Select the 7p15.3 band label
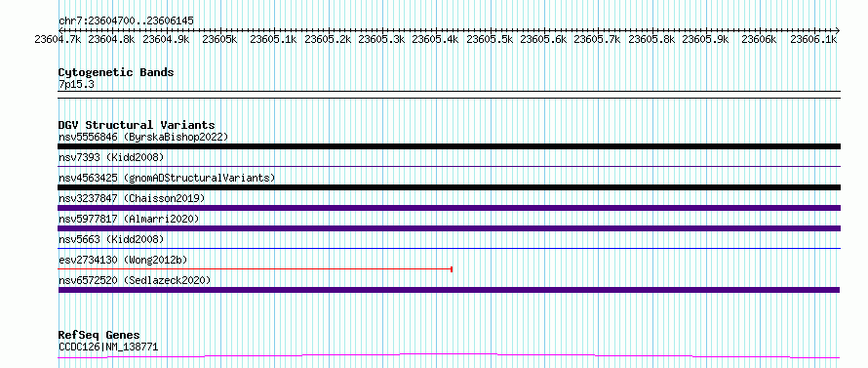Viewport: 868px width, 368px height. click(76, 84)
